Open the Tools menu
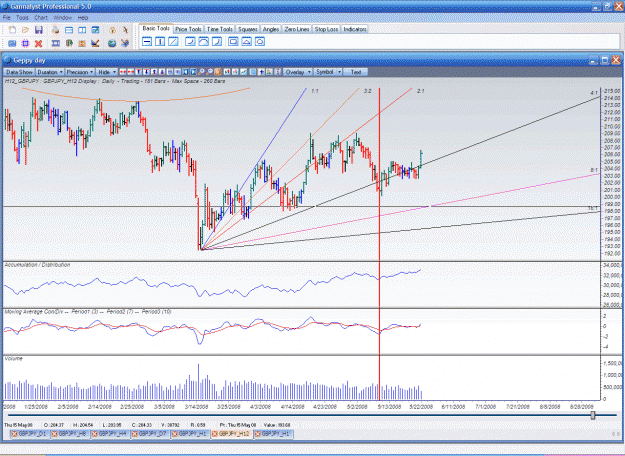 coord(22,18)
